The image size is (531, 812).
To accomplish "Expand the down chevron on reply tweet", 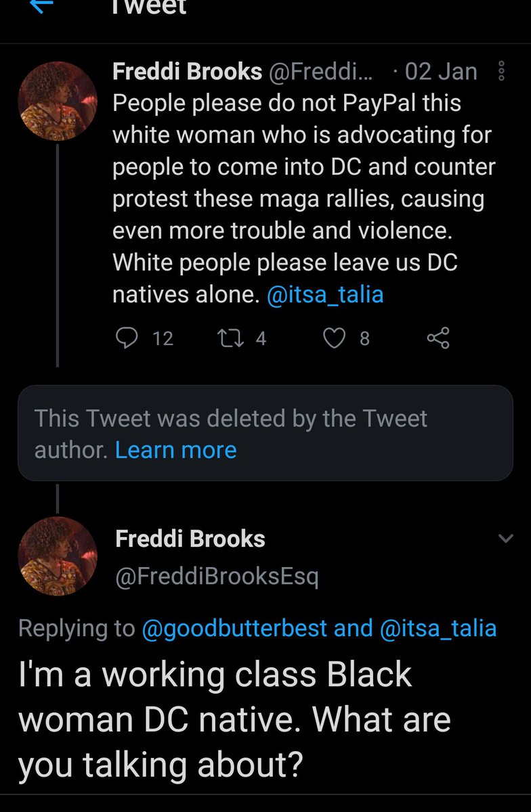I will 505,539.
